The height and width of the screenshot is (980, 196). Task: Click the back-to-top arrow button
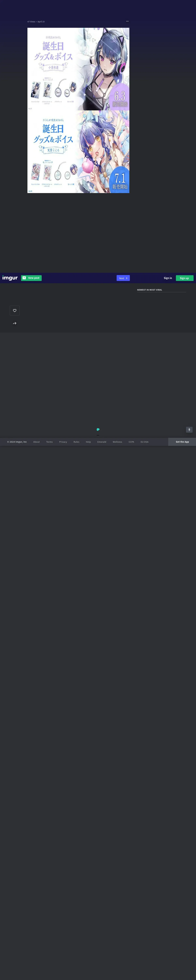[189, 430]
